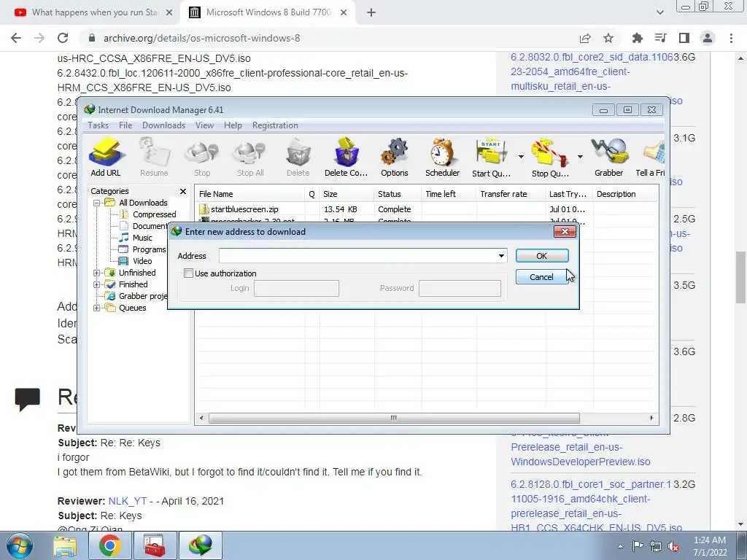Toggle Chrome side panel icon

(x=684, y=38)
